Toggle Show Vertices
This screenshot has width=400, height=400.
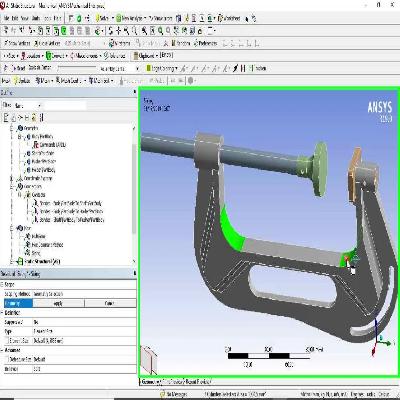pyautogui.click(x=17, y=43)
